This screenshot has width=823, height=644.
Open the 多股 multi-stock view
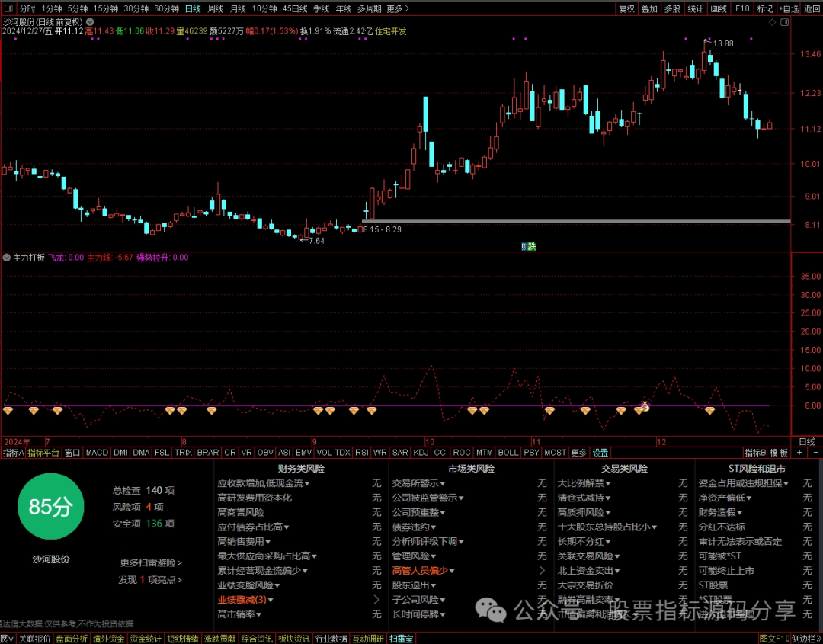tap(672, 9)
